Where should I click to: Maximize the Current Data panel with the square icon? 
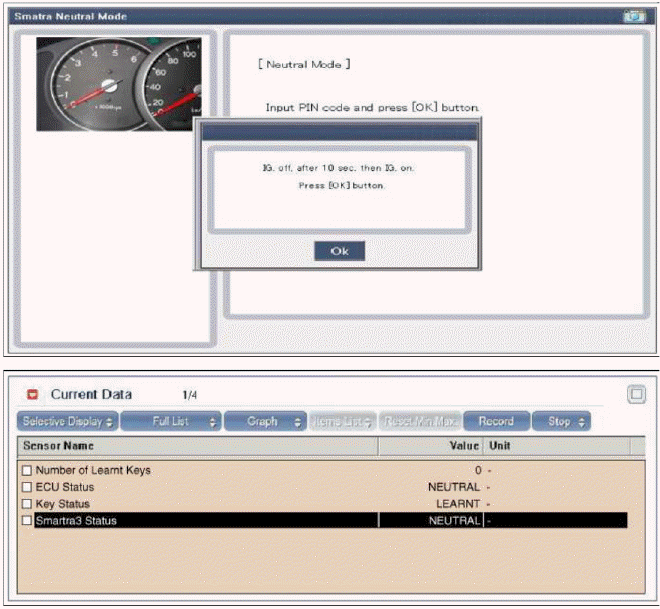point(636,394)
